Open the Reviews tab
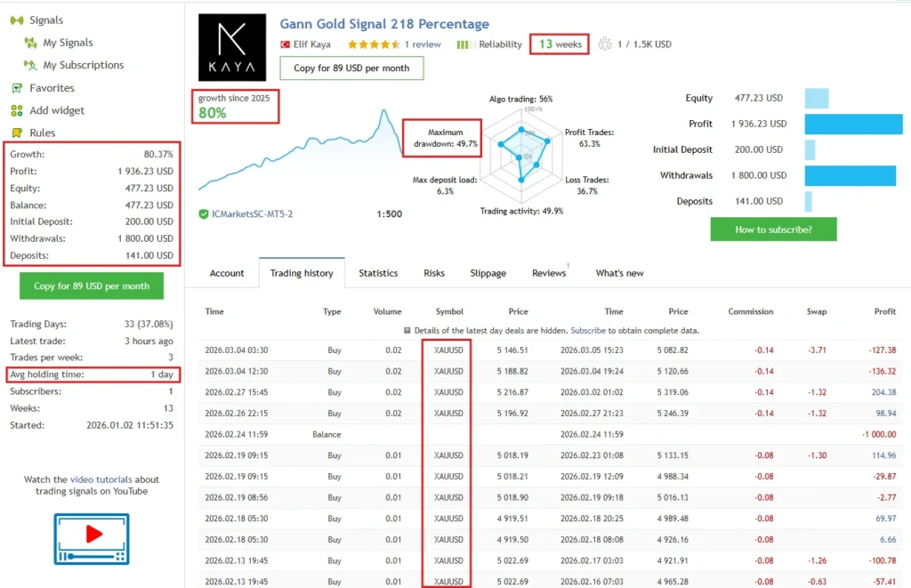 pyautogui.click(x=549, y=273)
